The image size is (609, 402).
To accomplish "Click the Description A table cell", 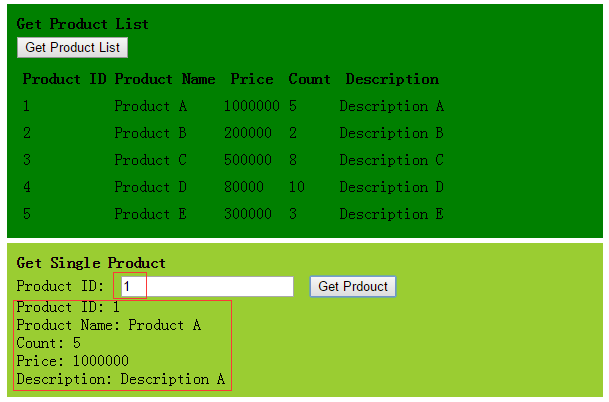I will [x=392, y=106].
